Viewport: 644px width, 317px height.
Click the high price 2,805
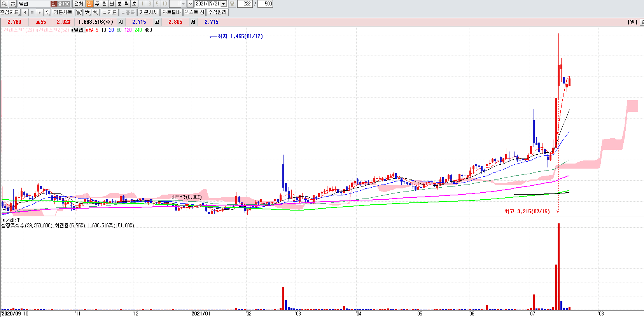(175, 22)
